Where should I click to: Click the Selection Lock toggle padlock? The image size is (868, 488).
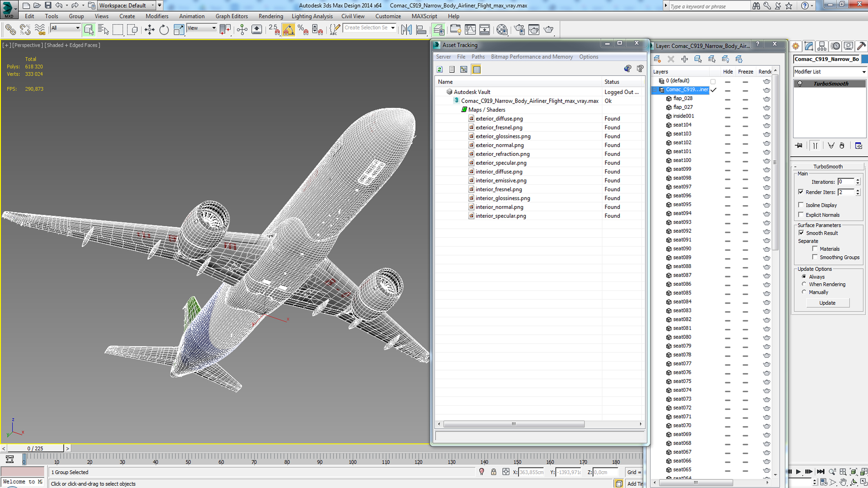click(x=494, y=472)
